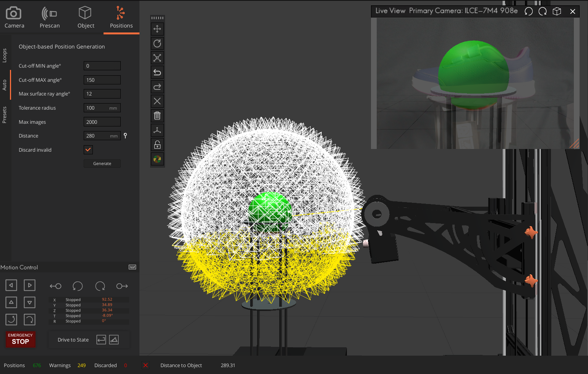Image resolution: width=588 pixels, height=374 pixels.
Task: Click the color wheel icon
Action: click(157, 159)
